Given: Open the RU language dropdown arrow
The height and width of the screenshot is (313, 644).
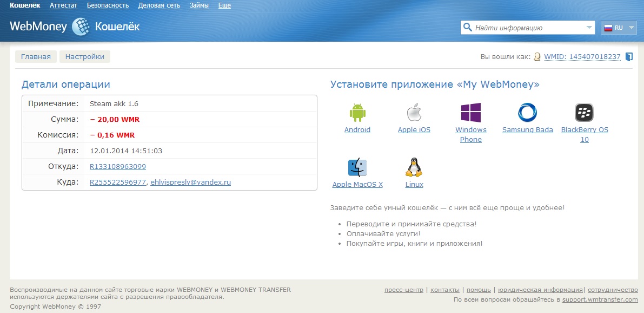Looking at the screenshot, I should tap(631, 28).
